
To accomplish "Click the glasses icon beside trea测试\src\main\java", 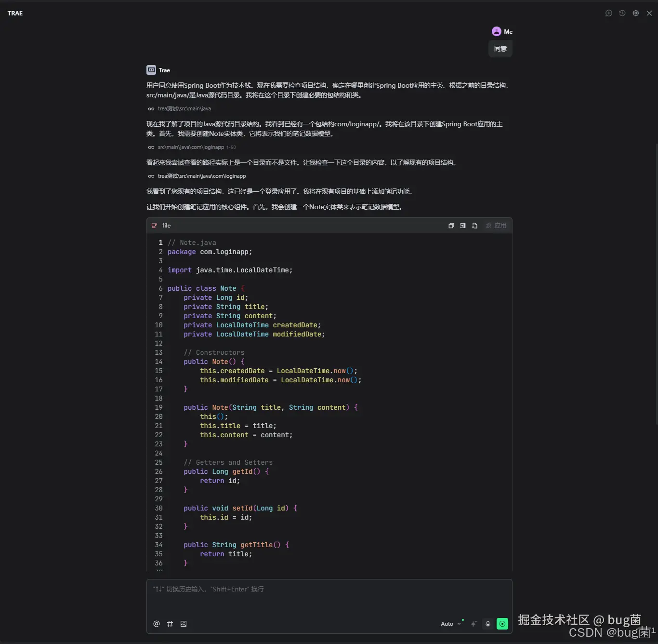I will (151, 109).
